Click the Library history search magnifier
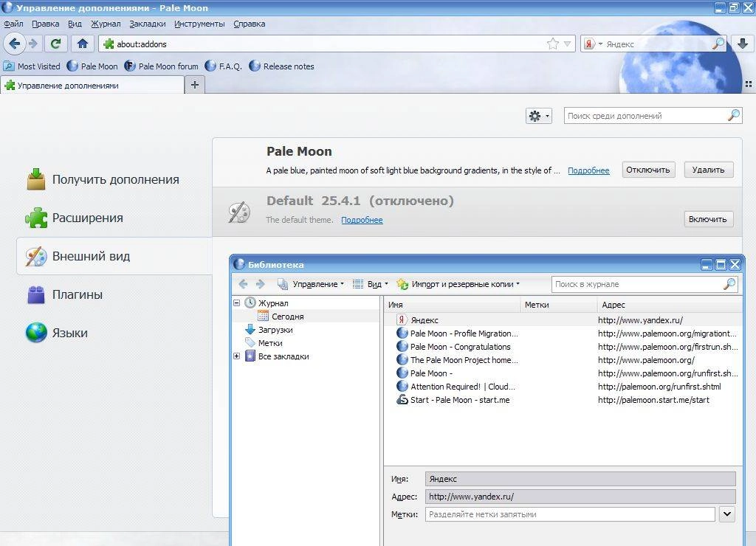This screenshot has width=756, height=546. tap(729, 284)
